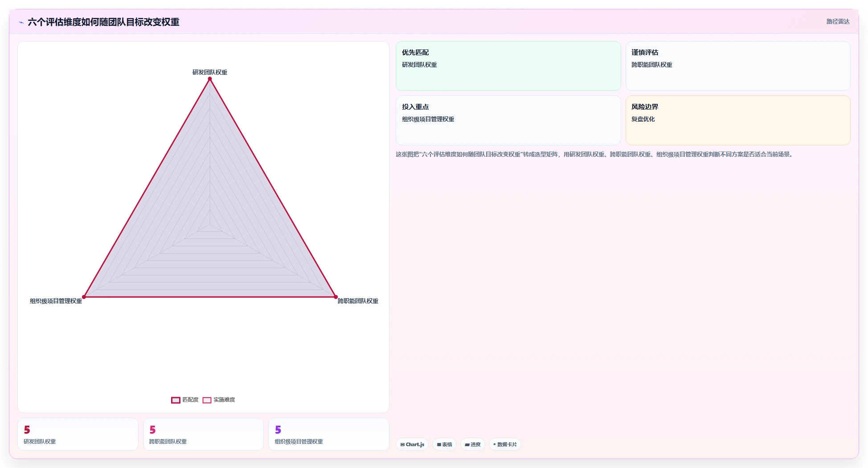Click the radar point at 跨职能团队权重 vertex

pos(336,297)
